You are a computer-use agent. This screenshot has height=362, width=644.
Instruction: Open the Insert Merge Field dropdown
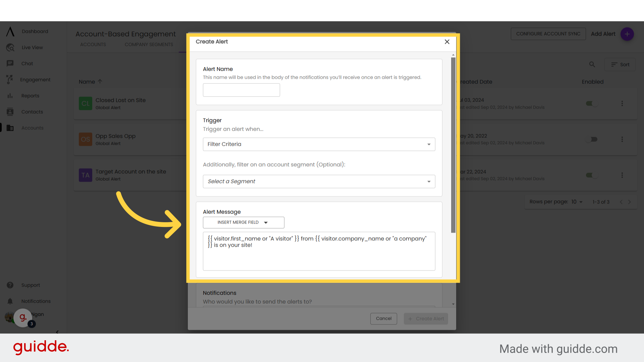pyautogui.click(x=244, y=223)
